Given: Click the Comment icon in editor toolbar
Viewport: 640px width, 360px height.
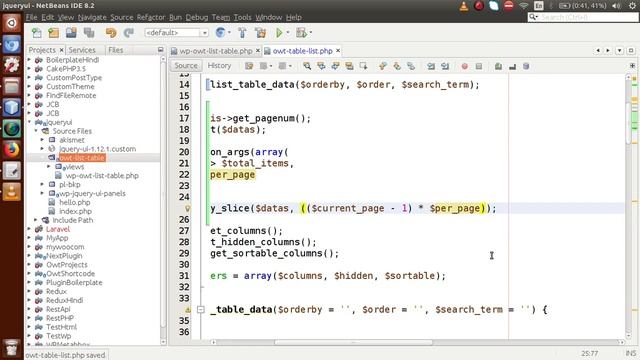Looking at the screenshot, I should 498,66.
